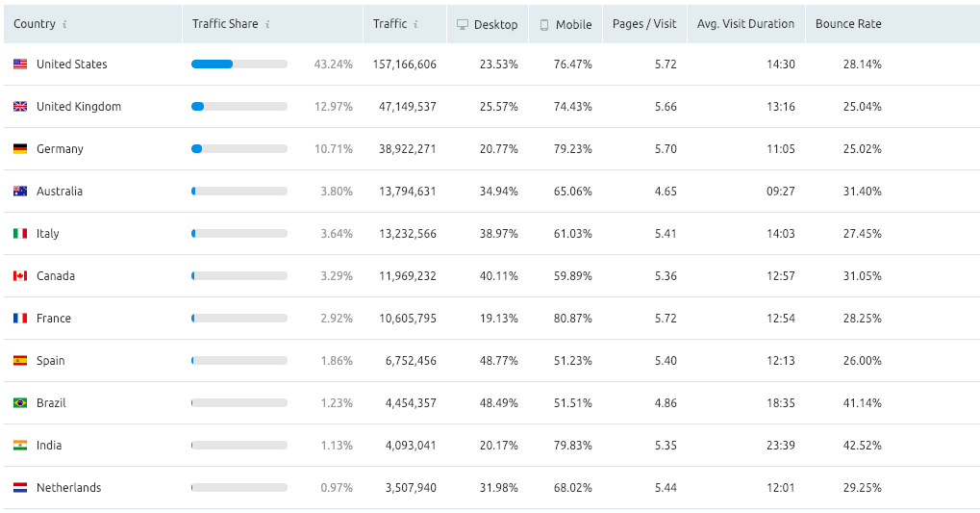This screenshot has width=980, height=513.
Task: Click the Germany flag icon
Action: [20, 149]
